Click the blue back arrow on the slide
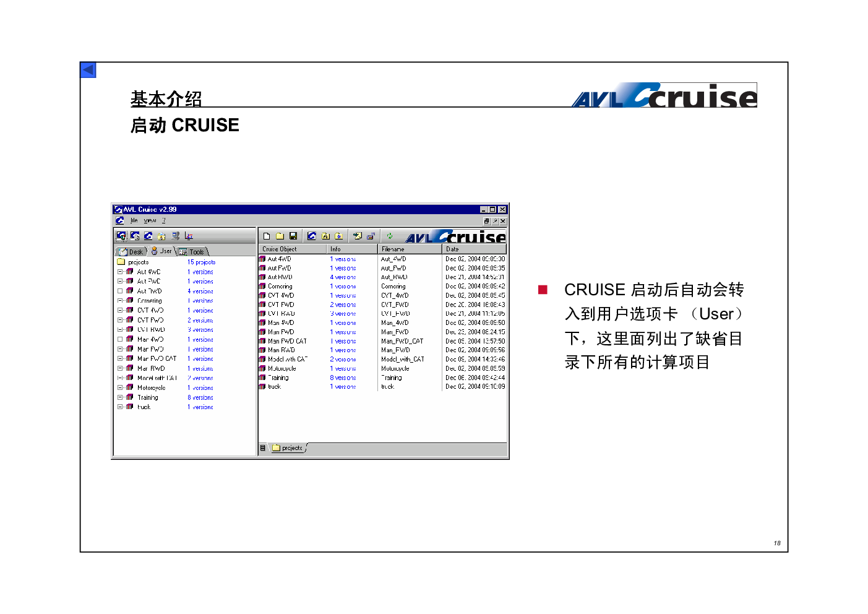The width and height of the screenshot is (868, 614). (x=88, y=70)
